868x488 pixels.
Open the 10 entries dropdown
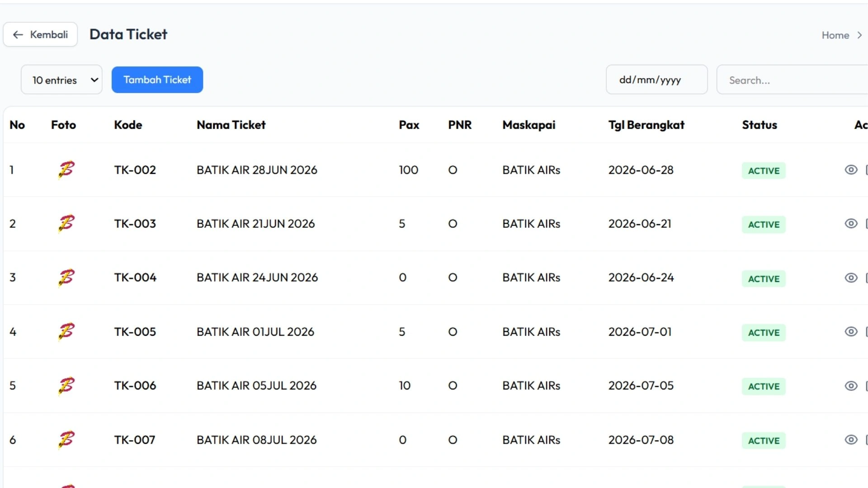coord(61,80)
